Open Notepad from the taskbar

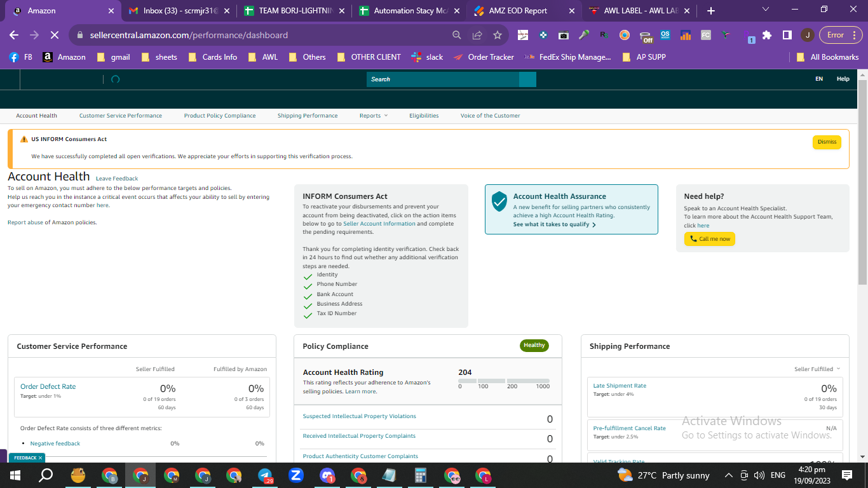pyautogui.click(x=389, y=475)
